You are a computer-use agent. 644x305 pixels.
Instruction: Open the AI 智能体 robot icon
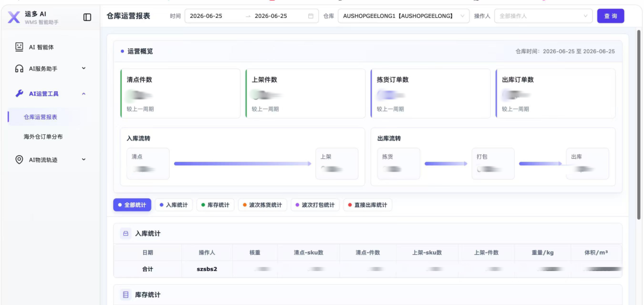click(x=19, y=47)
